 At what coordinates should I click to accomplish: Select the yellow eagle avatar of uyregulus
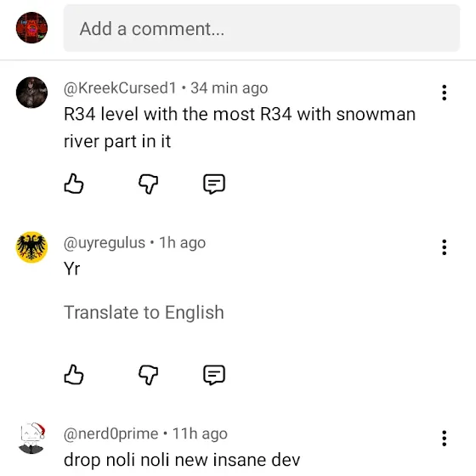click(31, 246)
